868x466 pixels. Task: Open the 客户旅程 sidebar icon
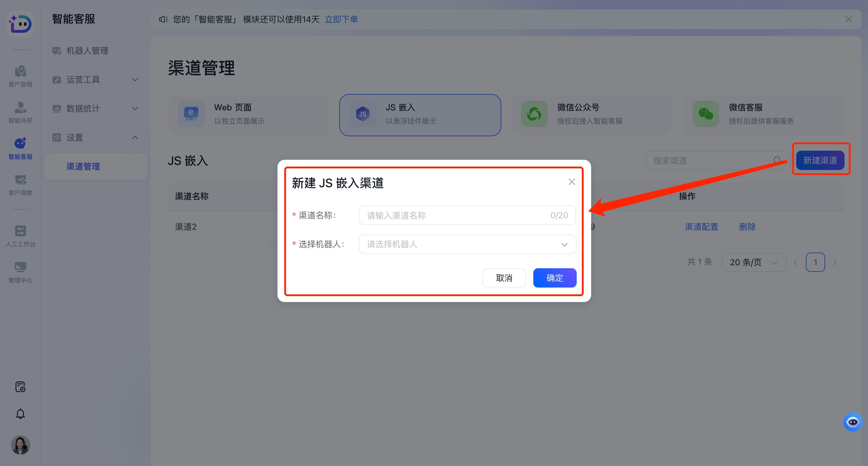20,75
